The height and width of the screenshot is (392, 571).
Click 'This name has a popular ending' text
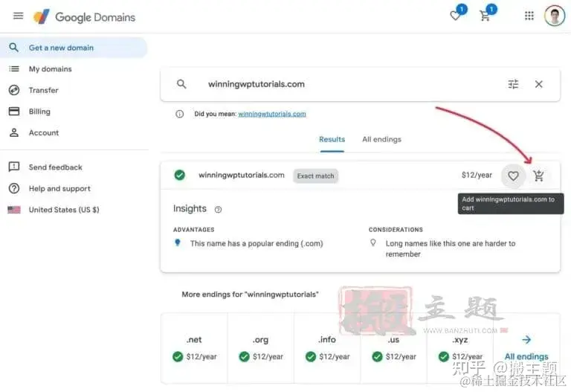(257, 243)
